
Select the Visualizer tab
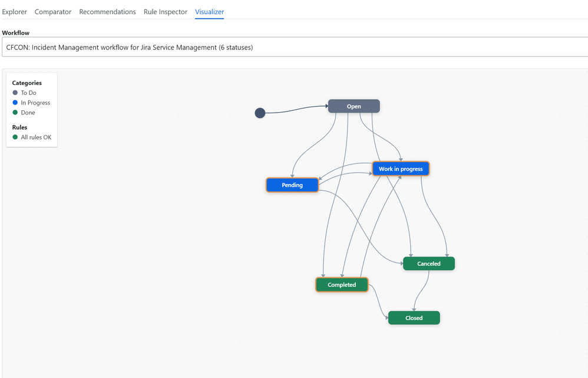(209, 12)
